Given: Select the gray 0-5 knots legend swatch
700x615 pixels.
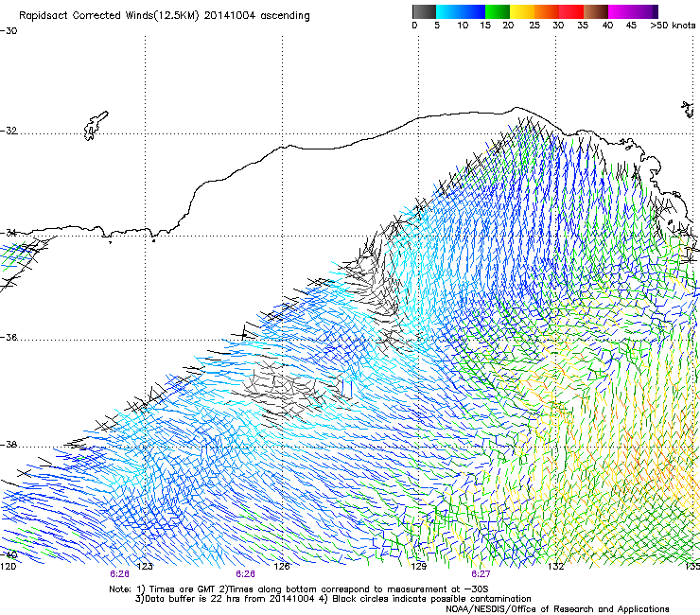Looking at the screenshot, I should click(424, 11).
